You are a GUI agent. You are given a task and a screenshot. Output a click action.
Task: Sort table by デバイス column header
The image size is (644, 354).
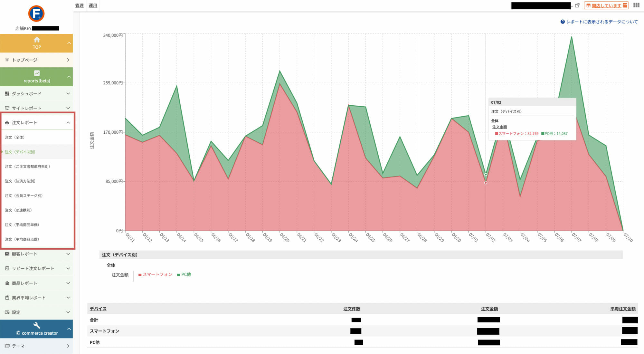pyautogui.click(x=98, y=309)
